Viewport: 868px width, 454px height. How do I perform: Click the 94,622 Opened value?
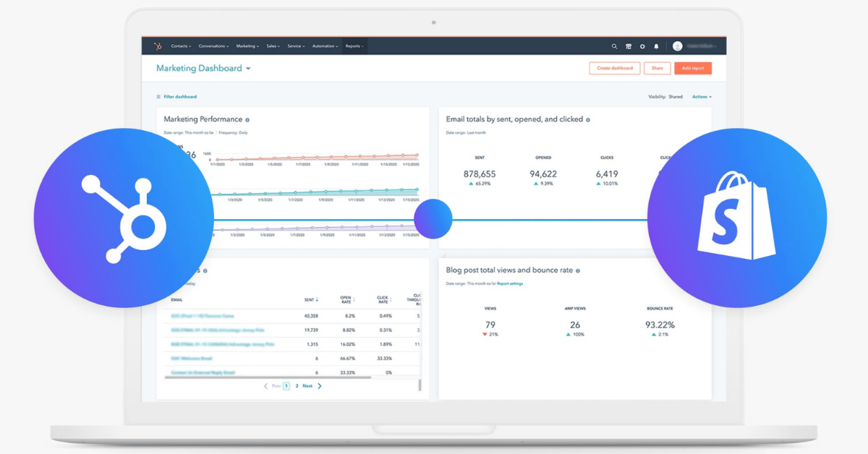tap(543, 174)
